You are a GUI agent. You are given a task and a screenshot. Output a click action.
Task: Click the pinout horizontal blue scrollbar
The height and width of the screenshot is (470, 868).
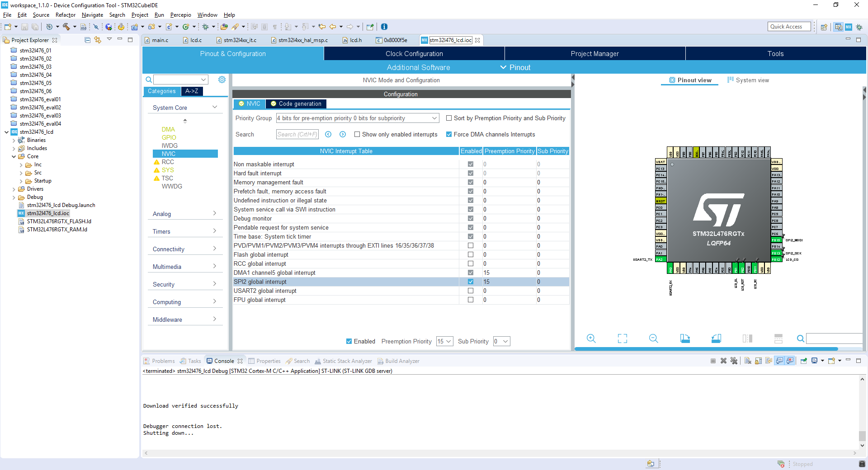click(706, 349)
